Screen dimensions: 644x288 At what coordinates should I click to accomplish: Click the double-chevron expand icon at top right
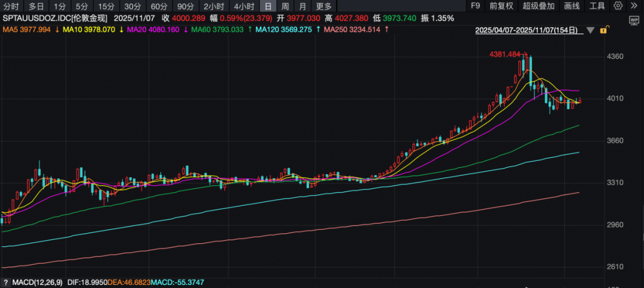pyautogui.click(x=633, y=7)
